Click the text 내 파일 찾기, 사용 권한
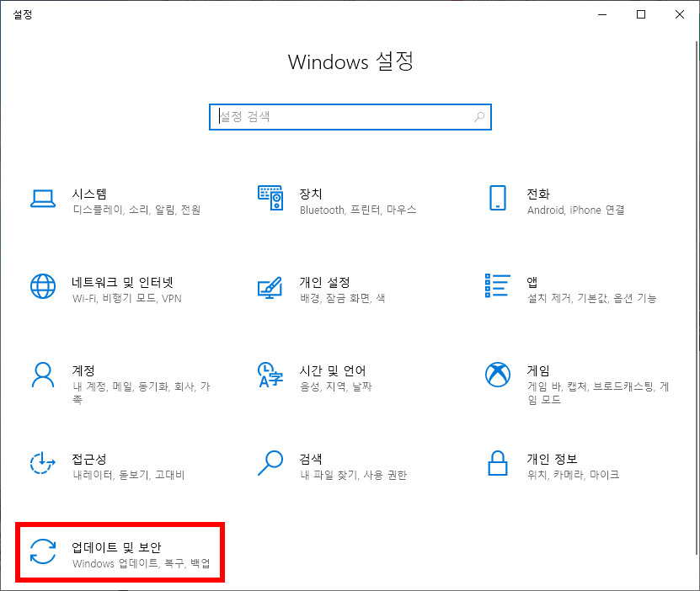The height and width of the screenshot is (591, 700). pos(354,475)
